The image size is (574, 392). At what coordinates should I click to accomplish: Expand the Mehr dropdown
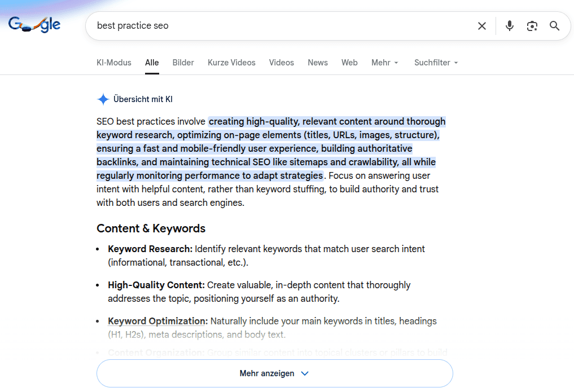point(384,63)
